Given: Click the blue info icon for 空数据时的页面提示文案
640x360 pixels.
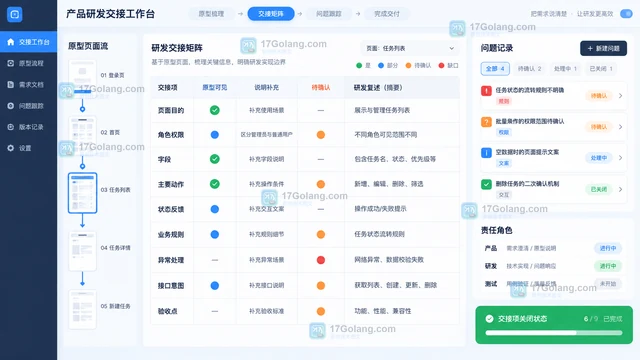Looking at the screenshot, I should (x=486, y=153).
